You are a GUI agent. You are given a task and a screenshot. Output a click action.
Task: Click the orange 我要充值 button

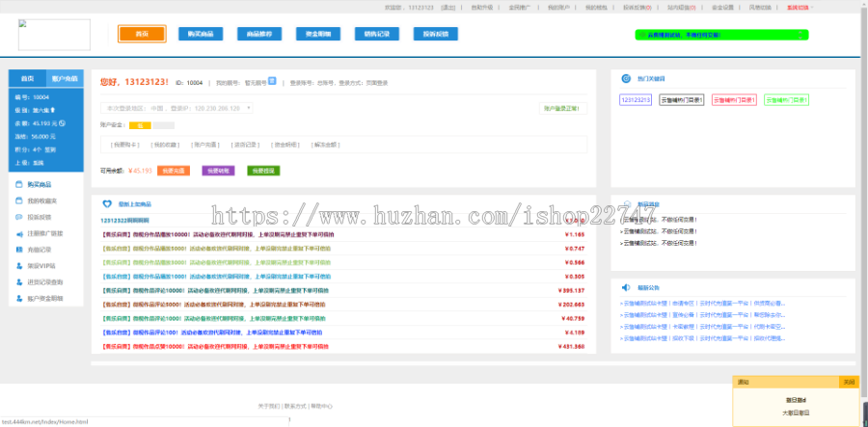174,171
